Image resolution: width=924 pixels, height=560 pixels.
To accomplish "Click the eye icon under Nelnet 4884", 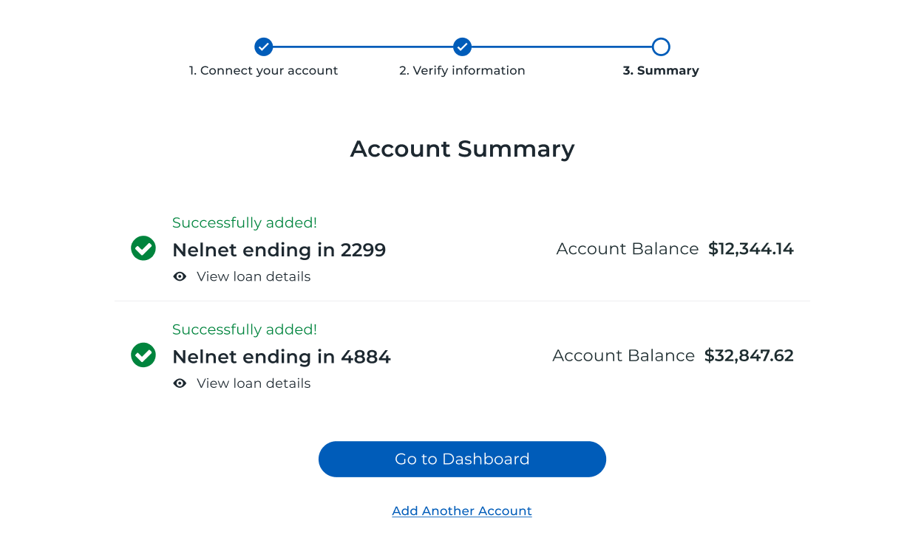I will coord(180,383).
